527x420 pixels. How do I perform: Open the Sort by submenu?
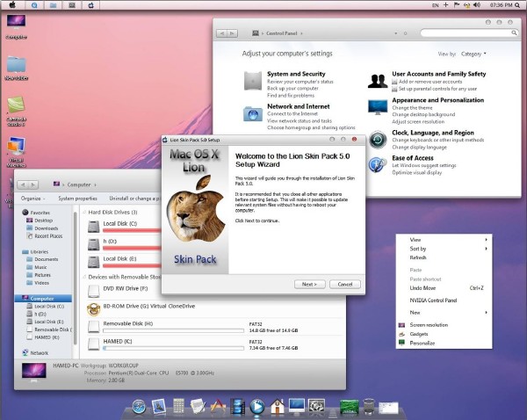coord(418,249)
